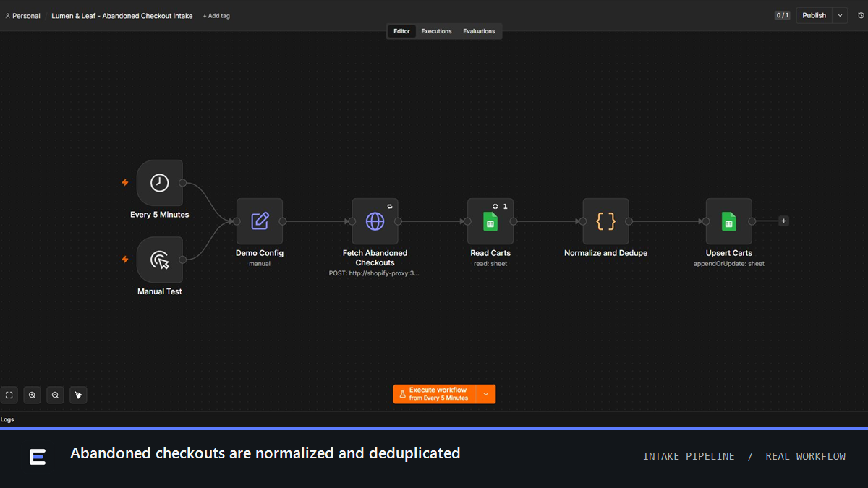Switch to the Editor tab
The image size is (868, 488).
[x=401, y=31]
